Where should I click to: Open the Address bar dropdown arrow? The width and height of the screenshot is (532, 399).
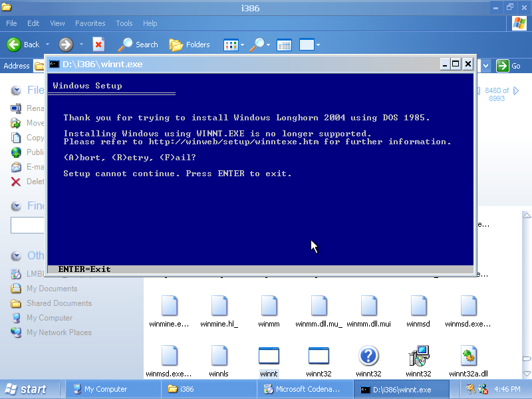485,66
